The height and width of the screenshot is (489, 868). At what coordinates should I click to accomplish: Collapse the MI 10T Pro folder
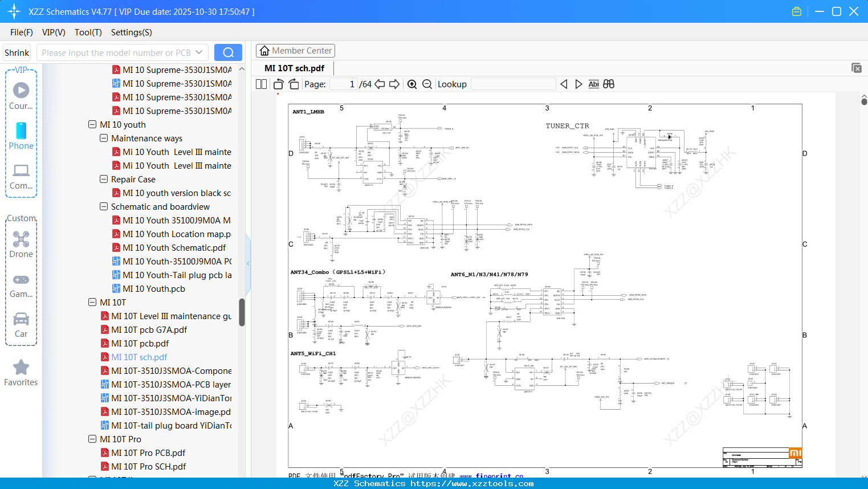click(x=92, y=439)
